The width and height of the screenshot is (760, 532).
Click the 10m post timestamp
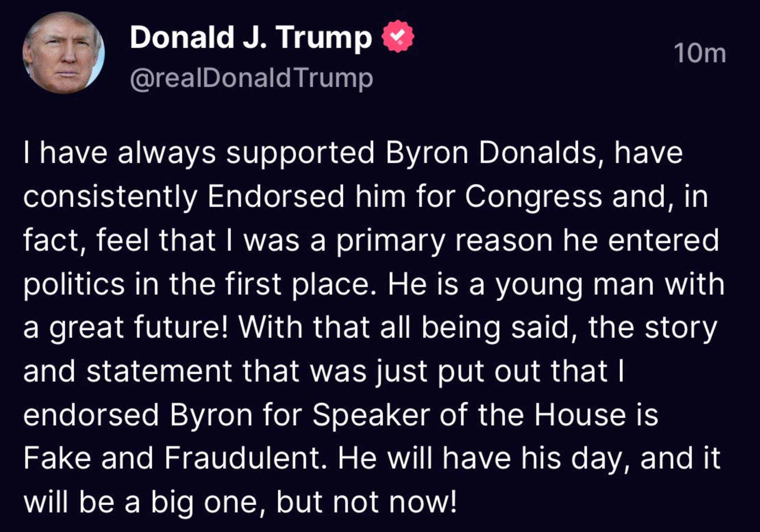tap(700, 54)
